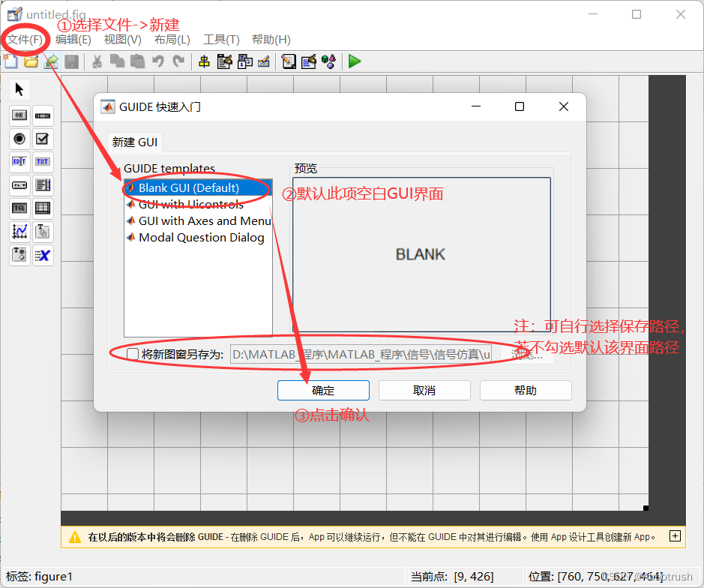Open the Property Inspector icon
Screen dimensions: 704x588
tap(309, 61)
